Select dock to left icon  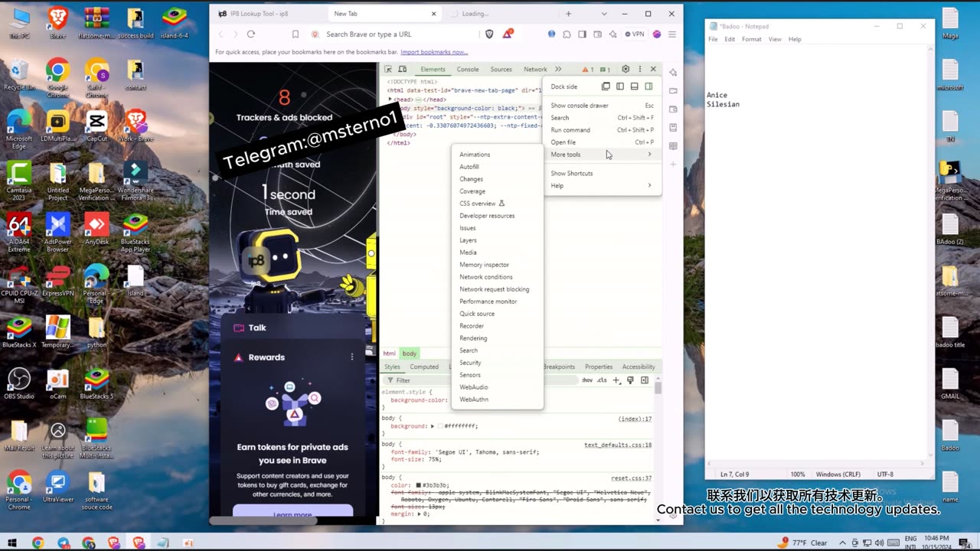(x=620, y=86)
